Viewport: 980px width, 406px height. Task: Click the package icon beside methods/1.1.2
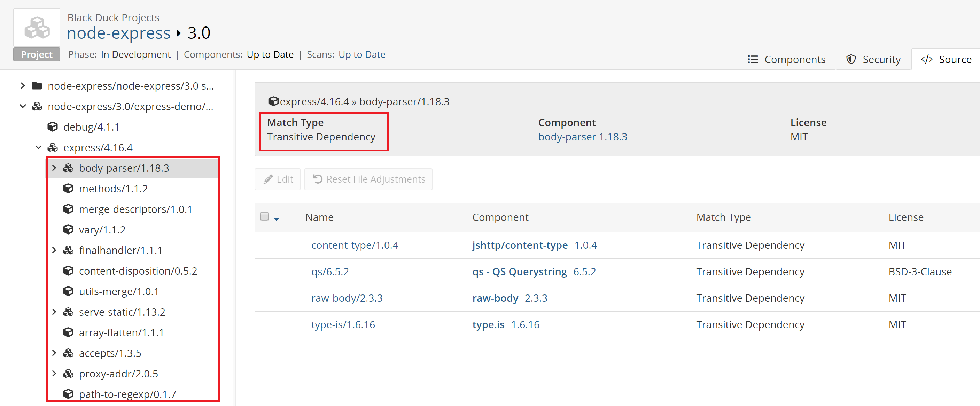[x=68, y=189]
